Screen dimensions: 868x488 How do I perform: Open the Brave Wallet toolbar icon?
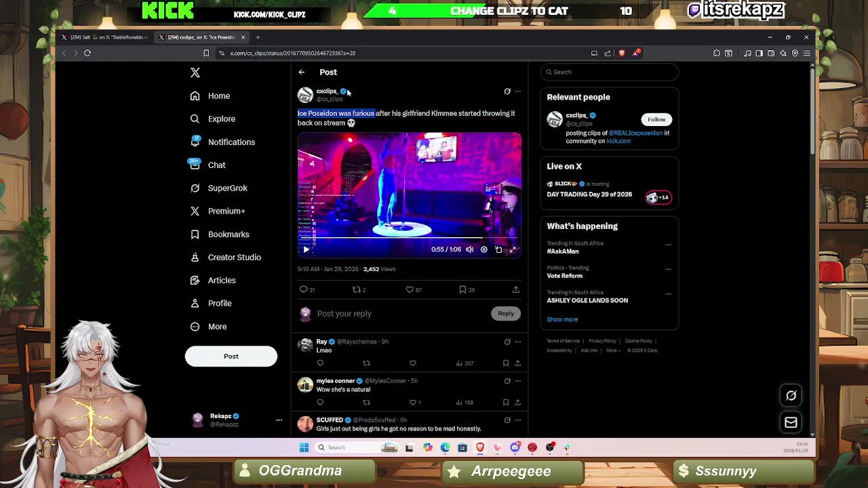click(771, 53)
